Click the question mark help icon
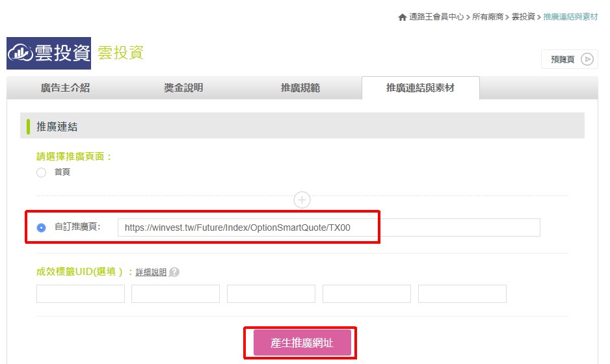 click(x=174, y=272)
